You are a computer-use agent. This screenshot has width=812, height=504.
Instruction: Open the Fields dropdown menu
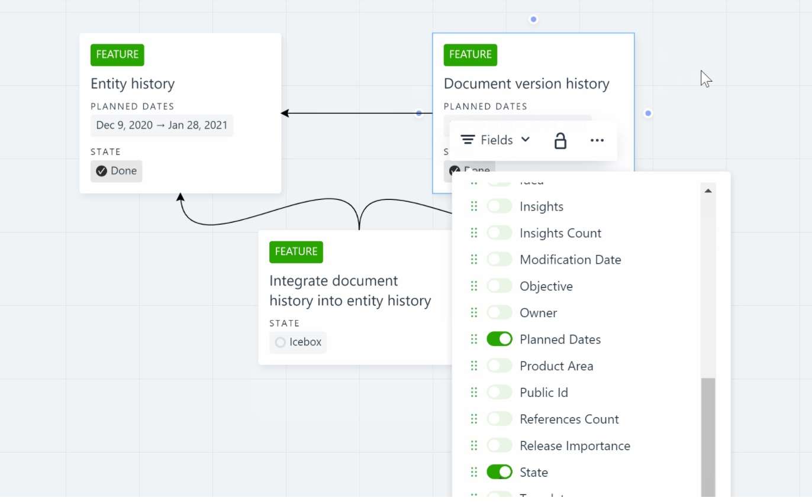(495, 140)
